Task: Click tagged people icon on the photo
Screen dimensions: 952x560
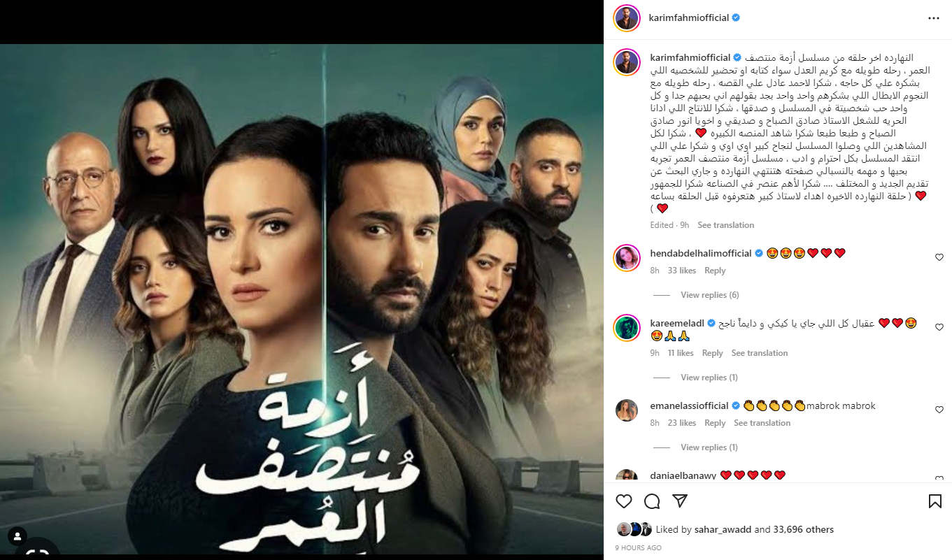Action: coord(17,537)
